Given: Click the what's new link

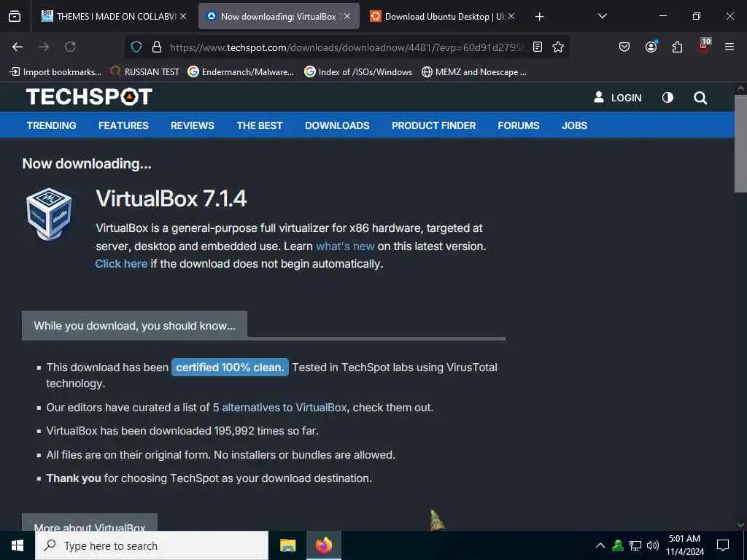Looking at the screenshot, I should (345, 246).
